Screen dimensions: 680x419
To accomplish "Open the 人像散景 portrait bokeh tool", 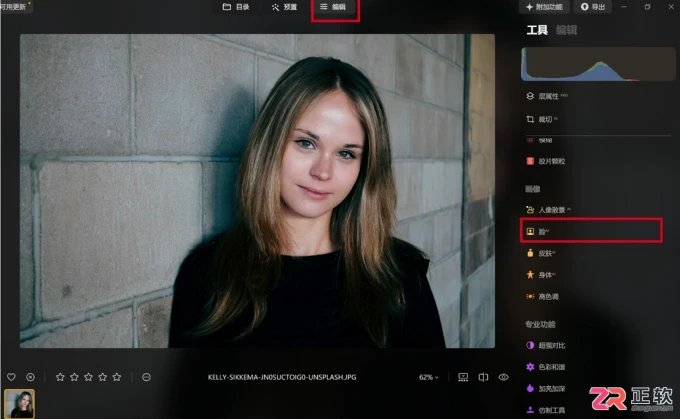I will click(x=548, y=210).
